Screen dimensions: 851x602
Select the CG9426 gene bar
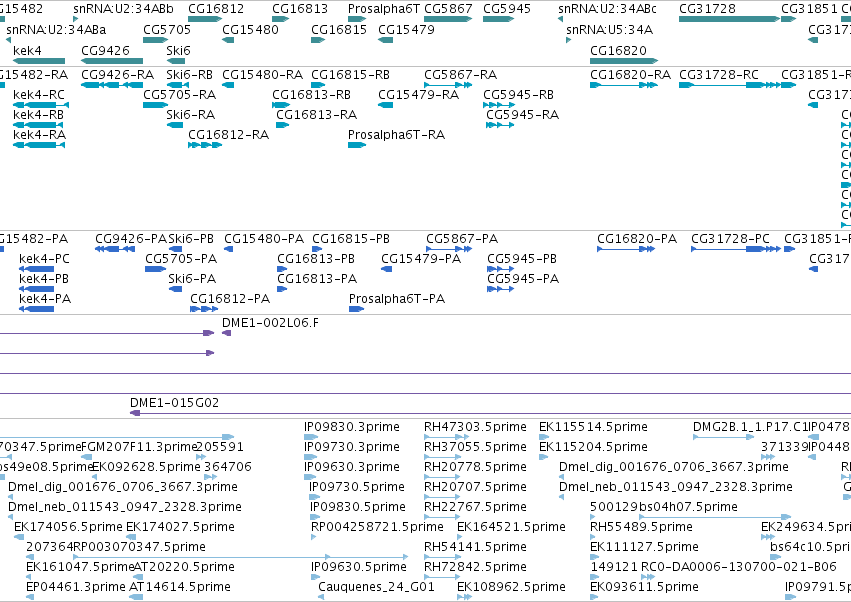112,61
